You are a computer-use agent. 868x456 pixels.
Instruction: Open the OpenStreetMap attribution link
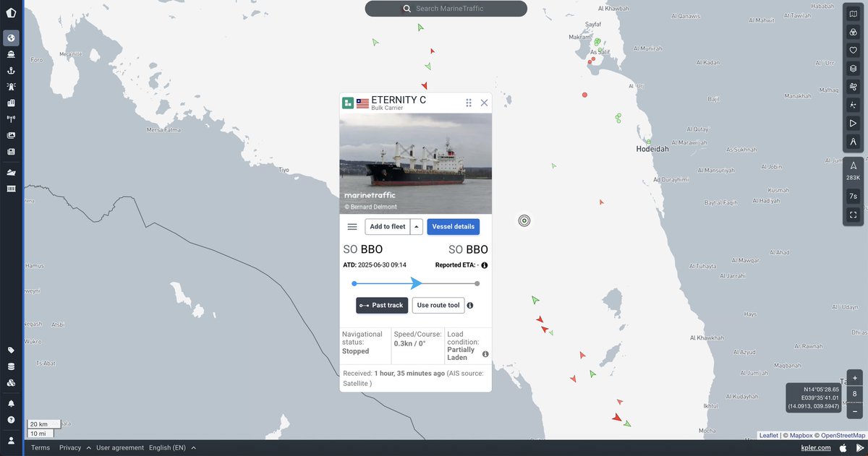pos(842,435)
